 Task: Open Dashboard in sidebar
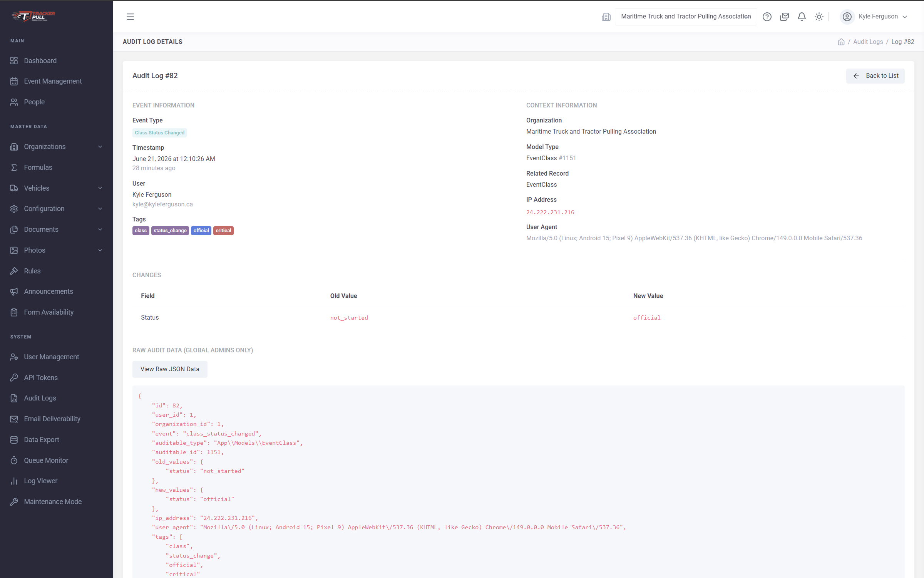(57, 60)
